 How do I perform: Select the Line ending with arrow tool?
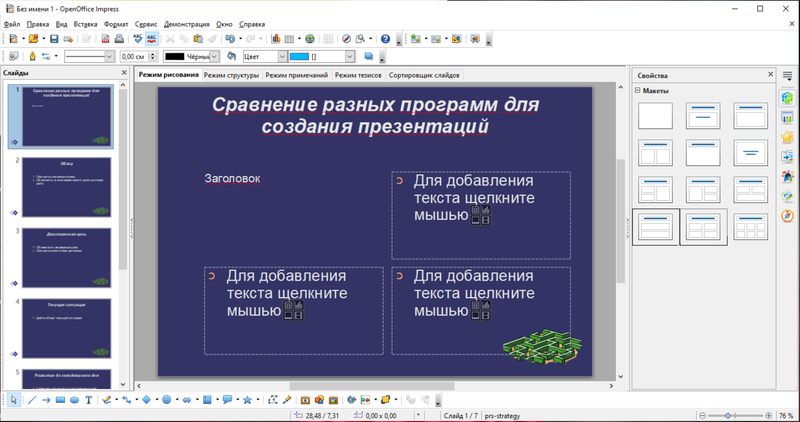tap(46, 400)
